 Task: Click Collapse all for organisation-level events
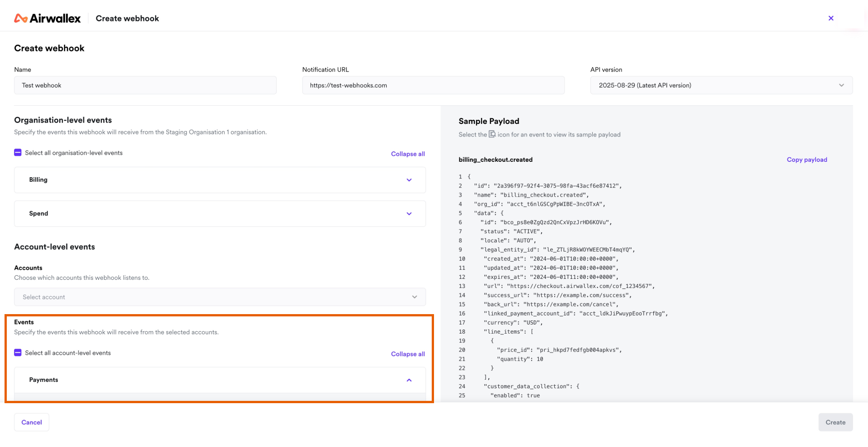click(x=408, y=154)
